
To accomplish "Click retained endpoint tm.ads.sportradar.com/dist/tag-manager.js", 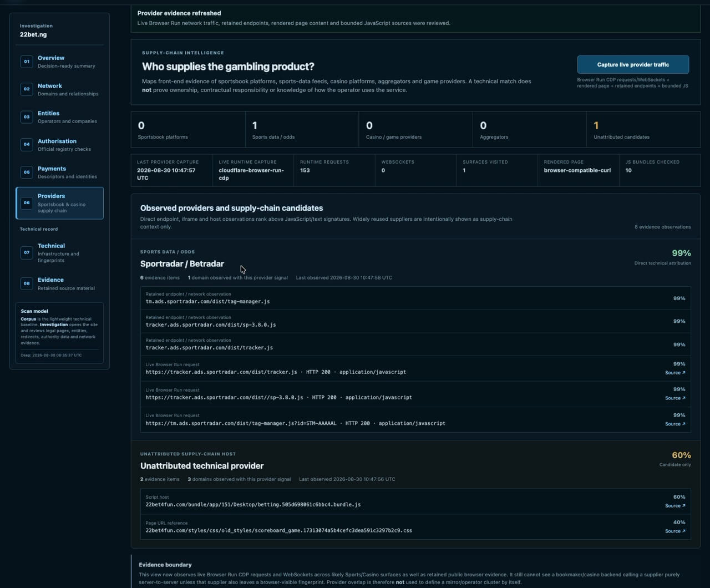I will [x=208, y=302].
